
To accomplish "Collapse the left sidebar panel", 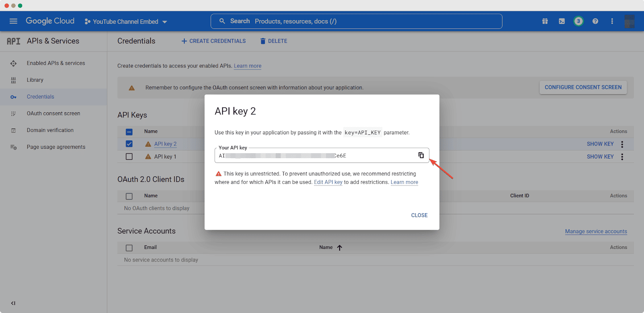I will [13, 303].
